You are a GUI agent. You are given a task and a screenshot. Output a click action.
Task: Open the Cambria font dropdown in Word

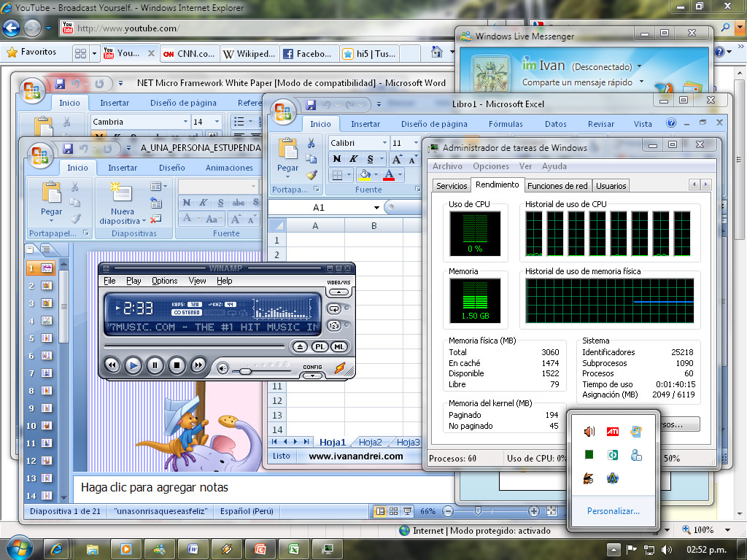tap(185, 122)
